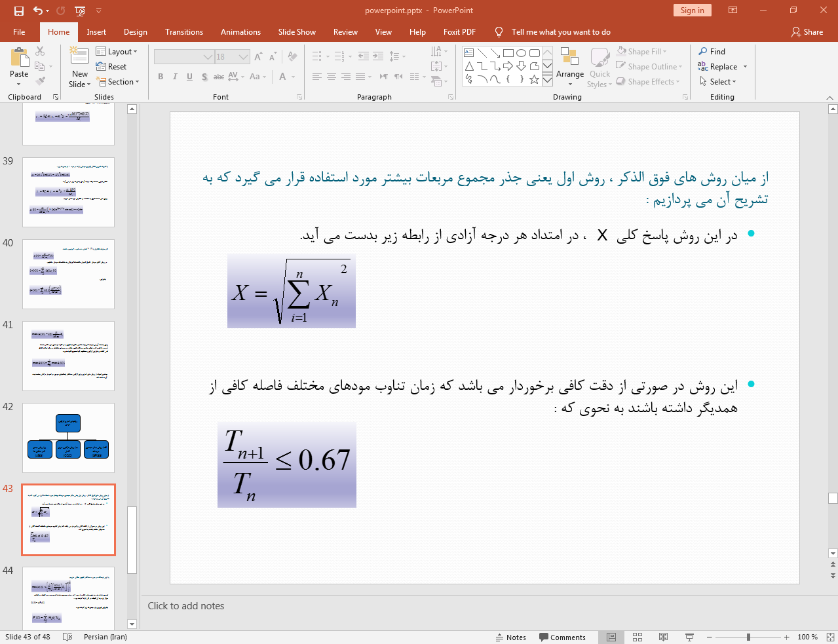Viewport: 838px width, 644px height.
Task: Toggle center text alignment
Action: [332, 77]
